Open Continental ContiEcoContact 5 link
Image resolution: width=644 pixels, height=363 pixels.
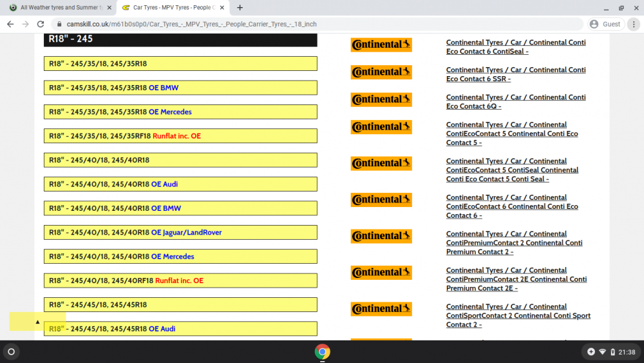click(x=512, y=133)
